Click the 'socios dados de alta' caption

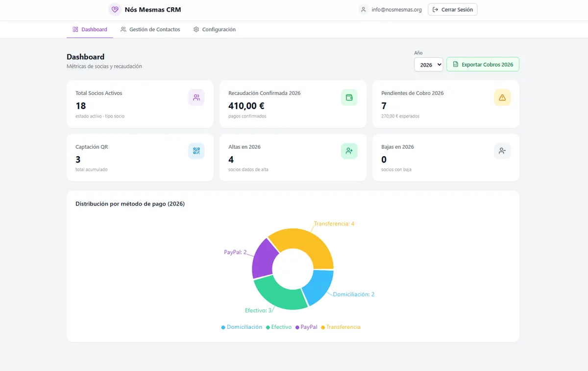(x=248, y=170)
